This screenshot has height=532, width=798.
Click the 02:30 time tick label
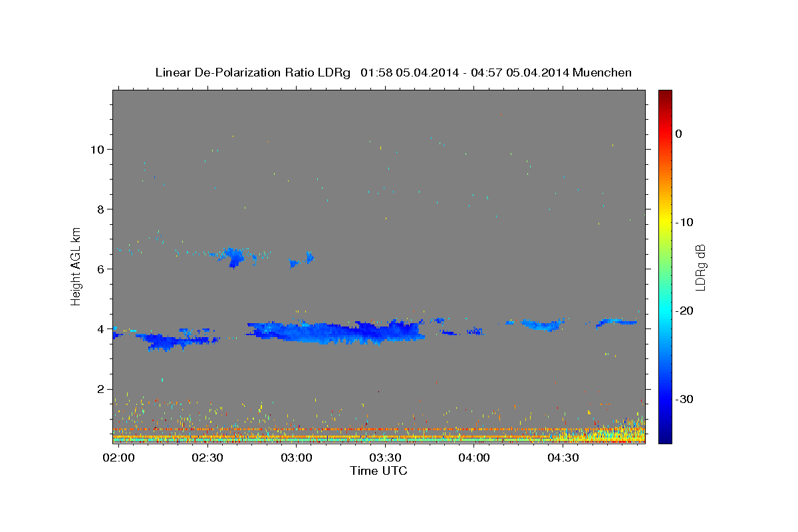[x=207, y=458]
